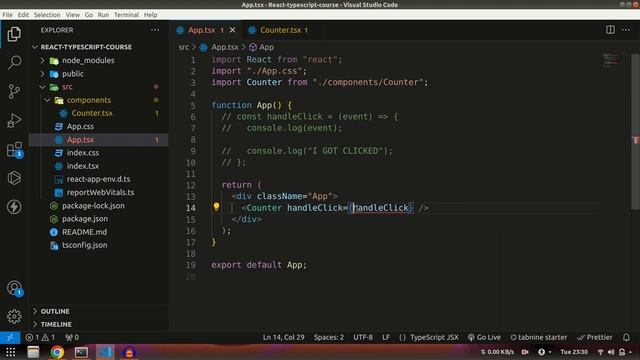Open the Terminal menu
Viewport: 640px width, 360px height.
(126, 15)
